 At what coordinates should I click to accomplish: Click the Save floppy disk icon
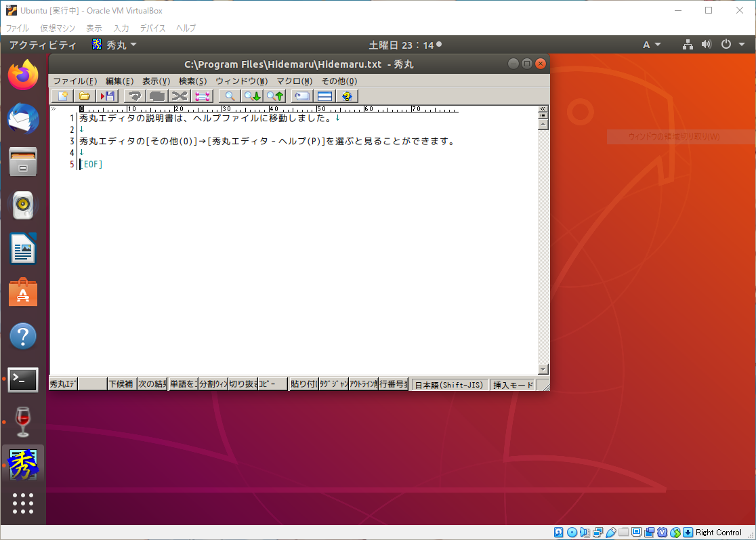[x=107, y=96]
